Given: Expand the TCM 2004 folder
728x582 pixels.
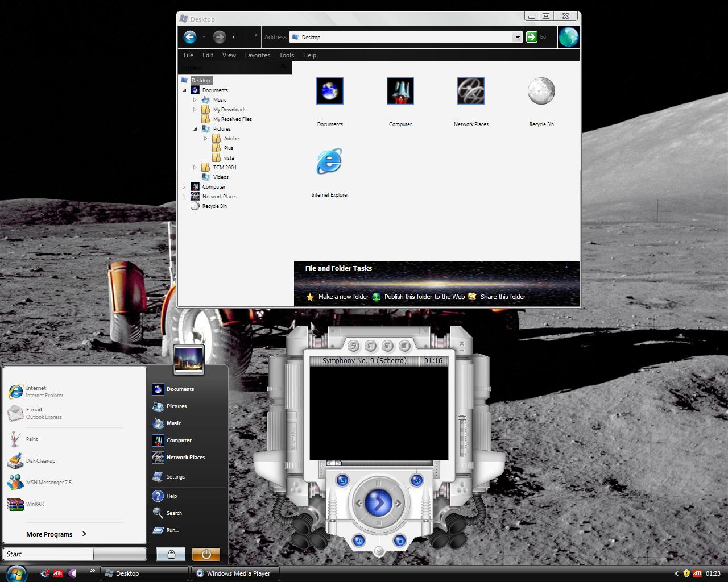Looking at the screenshot, I should point(195,168).
